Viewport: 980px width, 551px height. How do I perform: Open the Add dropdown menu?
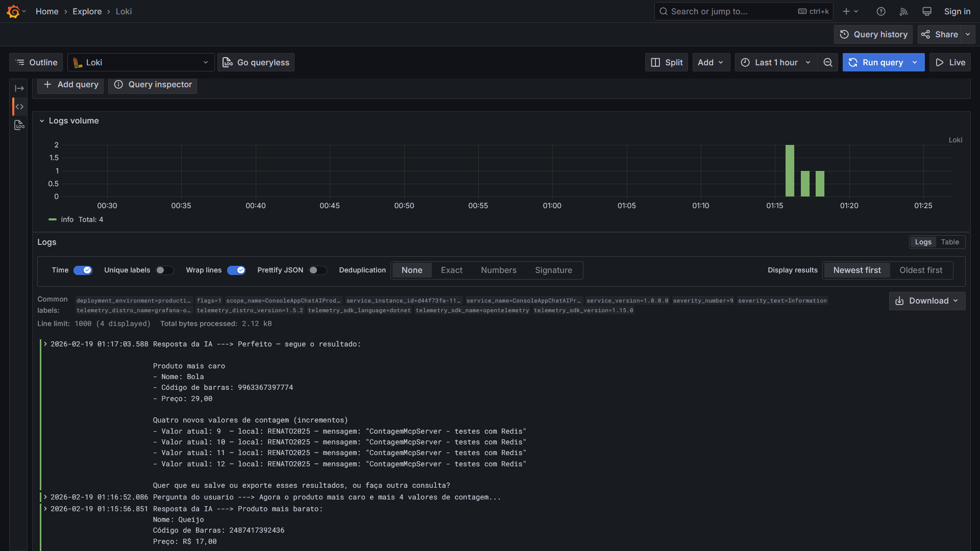pos(711,62)
